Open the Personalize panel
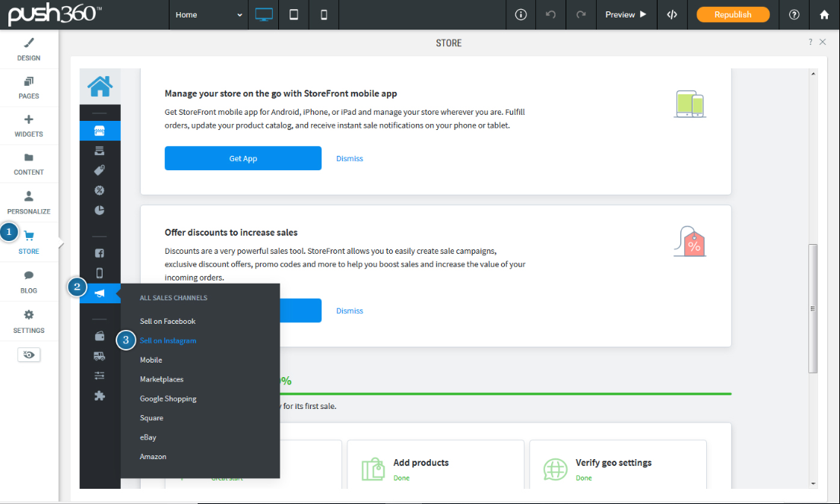 [29, 202]
